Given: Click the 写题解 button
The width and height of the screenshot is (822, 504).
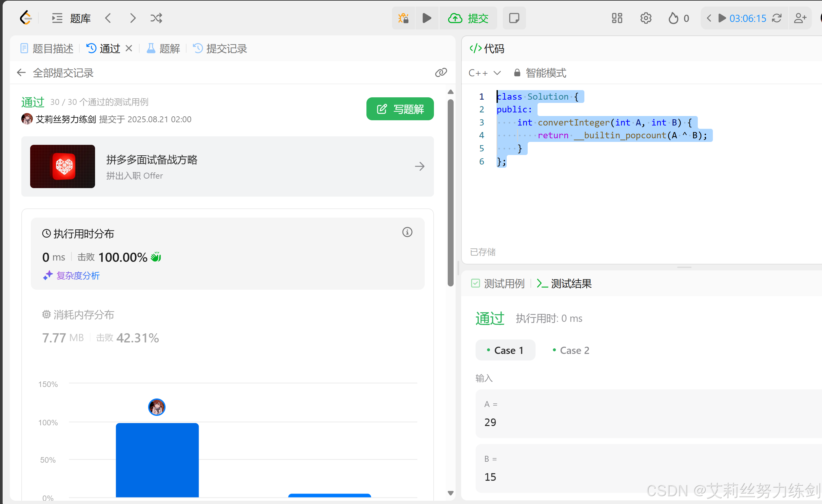Looking at the screenshot, I should click(400, 109).
